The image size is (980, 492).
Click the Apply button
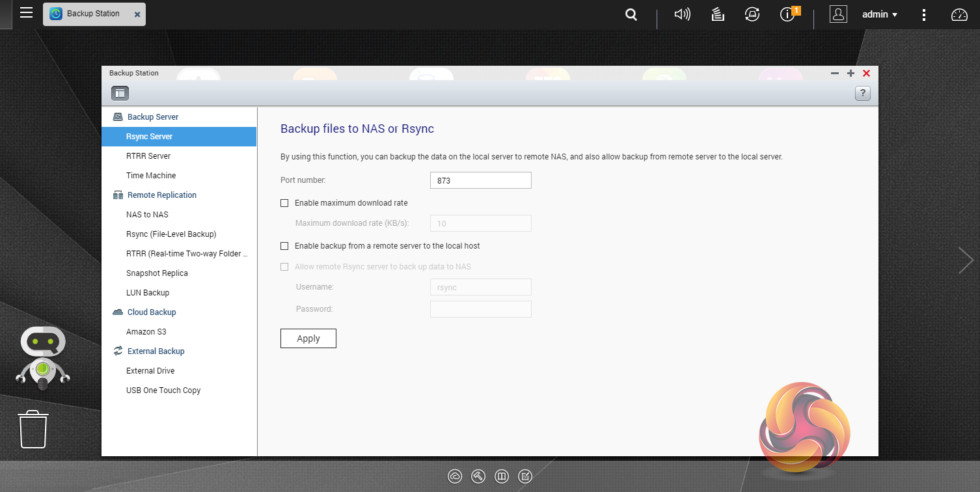coord(308,338)
